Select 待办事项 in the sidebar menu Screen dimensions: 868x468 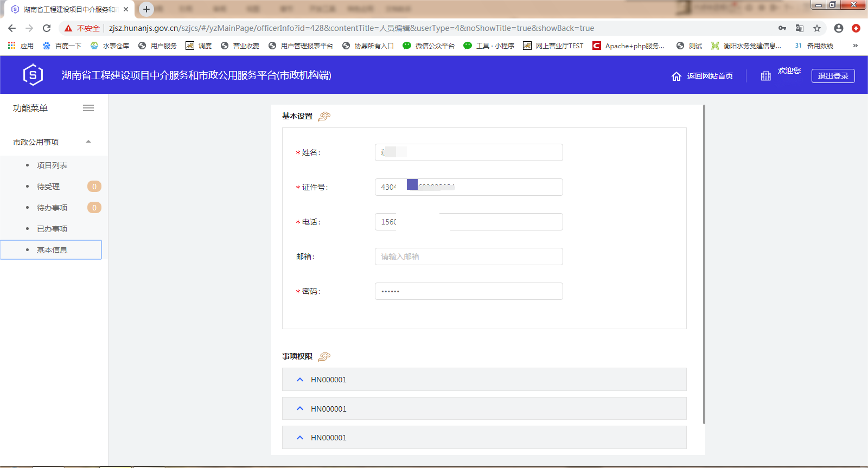pos(52,208)
